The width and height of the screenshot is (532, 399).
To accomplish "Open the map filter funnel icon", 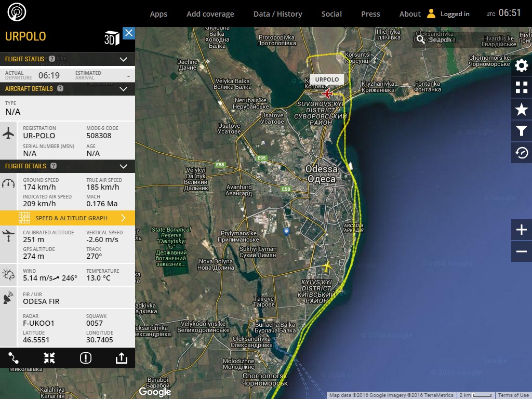I will pyautogui.click(x=521, y=131).
